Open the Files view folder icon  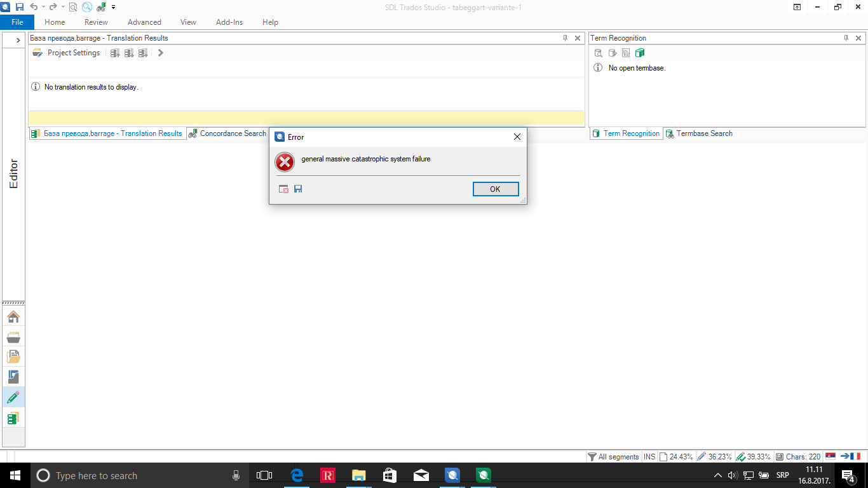[13, 356]
